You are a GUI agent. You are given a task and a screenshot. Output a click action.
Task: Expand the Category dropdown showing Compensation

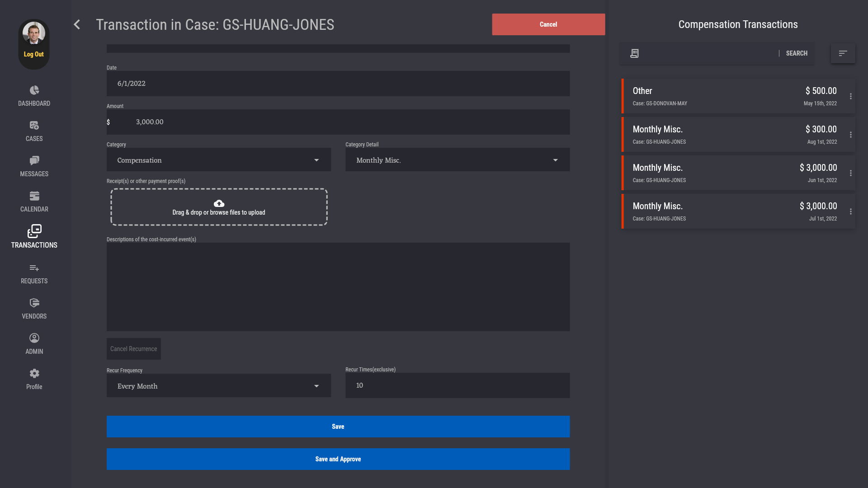coord(219,160)
